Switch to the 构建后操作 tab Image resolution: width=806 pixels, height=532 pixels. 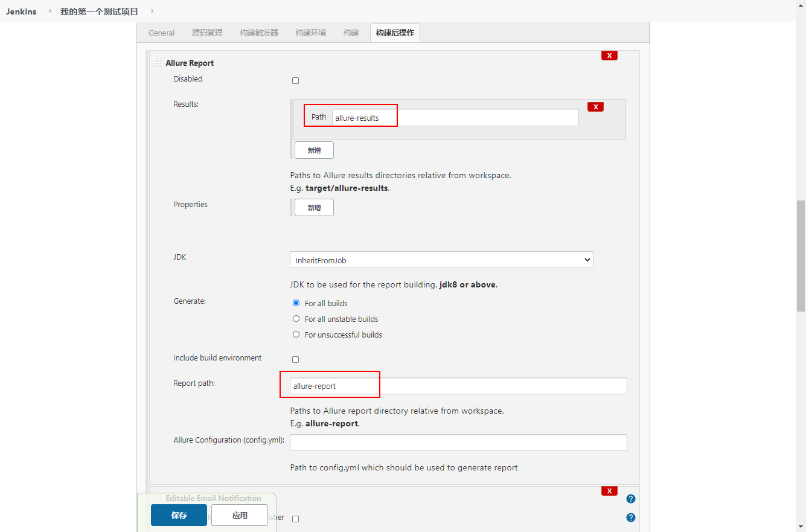395,33
